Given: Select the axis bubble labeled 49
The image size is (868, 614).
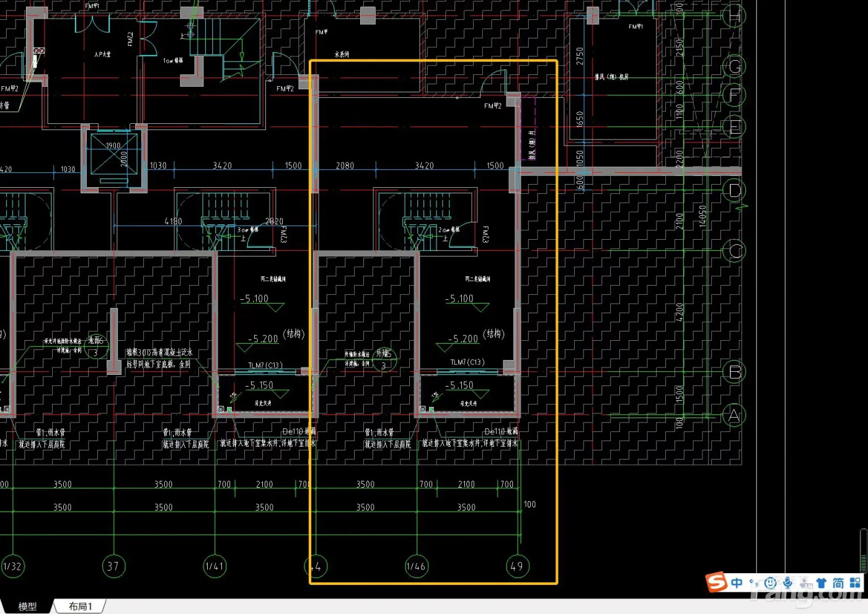Looking at the screenshot, I should (517, 566).
